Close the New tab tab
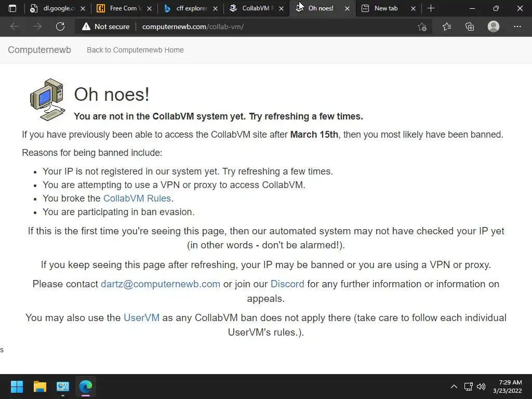 tap(413, 9)
